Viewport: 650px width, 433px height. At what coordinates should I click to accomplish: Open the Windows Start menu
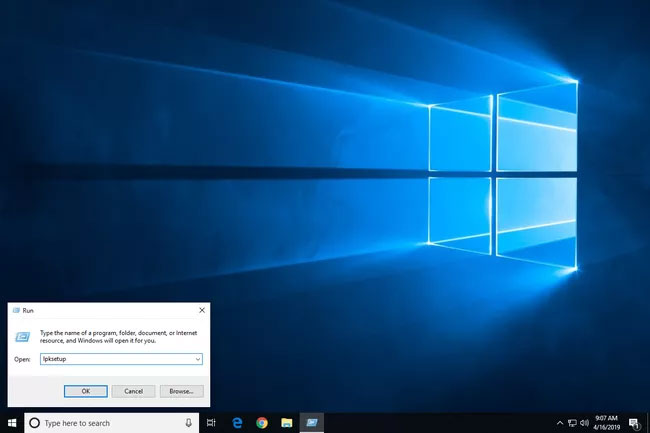(x=12, y=423)
